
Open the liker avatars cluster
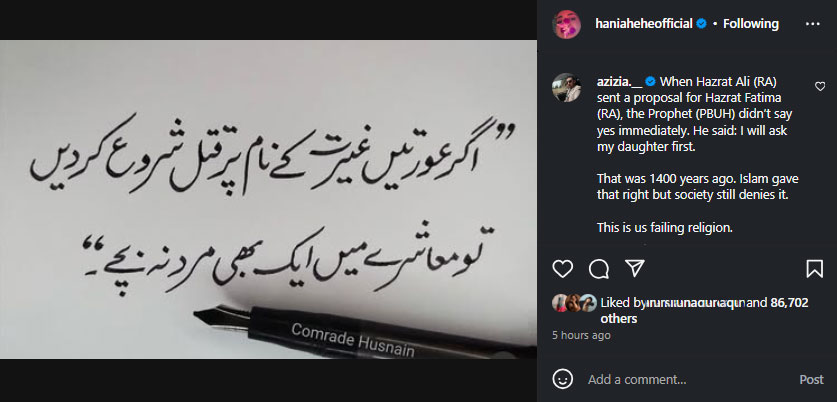click(574, 303)
